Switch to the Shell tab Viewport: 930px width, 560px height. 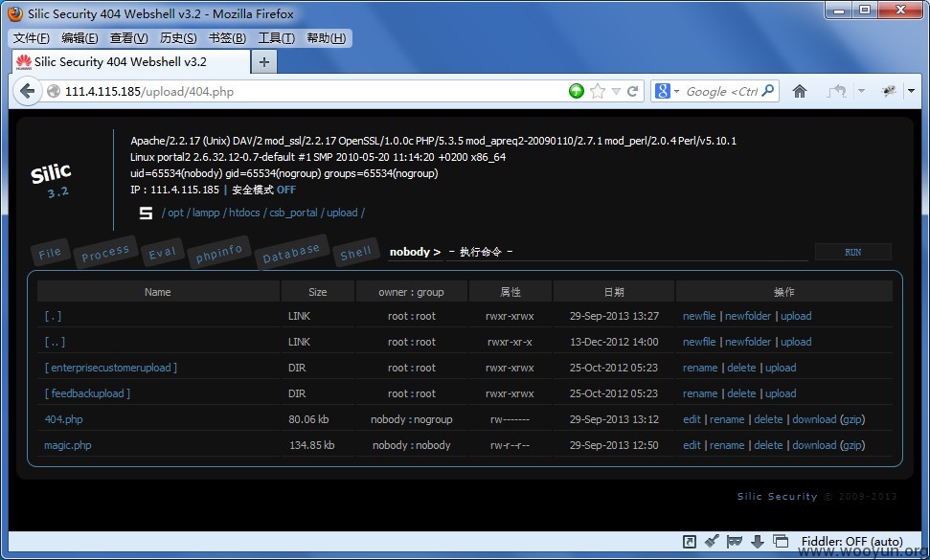tap(356, 253)
